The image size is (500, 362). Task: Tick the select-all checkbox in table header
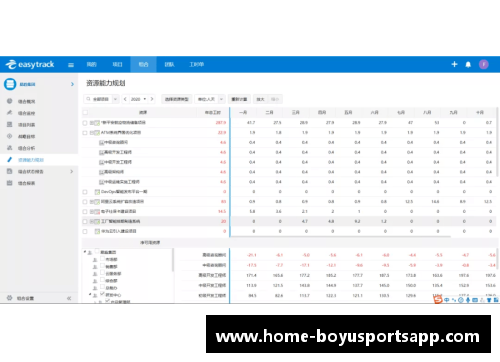point(85,112)
